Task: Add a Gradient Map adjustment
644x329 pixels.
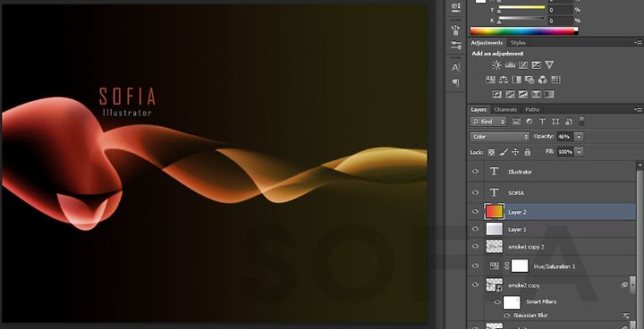Action: pos(549,95)
